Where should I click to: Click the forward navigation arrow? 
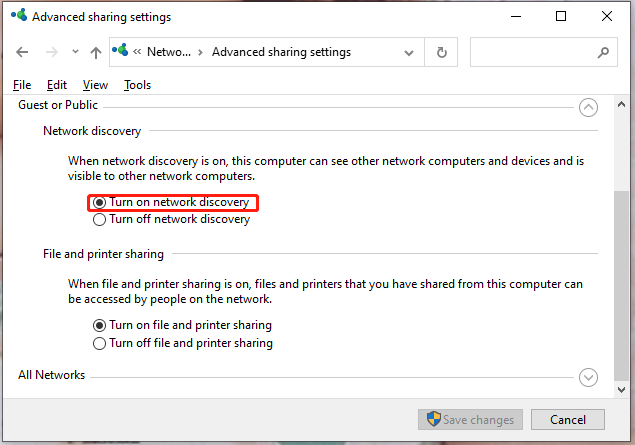point(52,52)
